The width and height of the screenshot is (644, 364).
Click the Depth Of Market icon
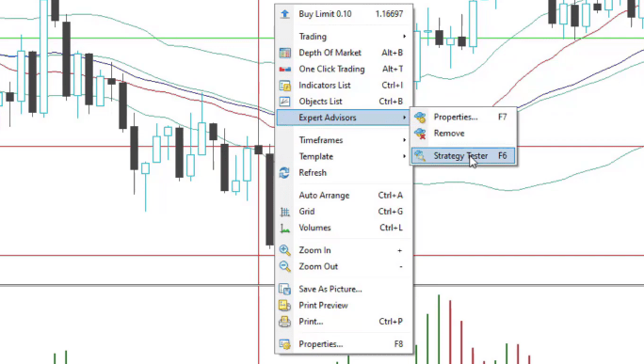(x=284, y=53)
